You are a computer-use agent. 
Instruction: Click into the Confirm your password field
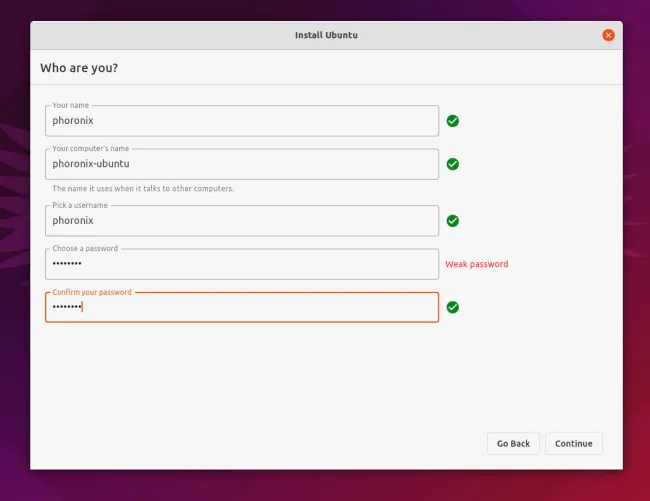coord(242,307)
